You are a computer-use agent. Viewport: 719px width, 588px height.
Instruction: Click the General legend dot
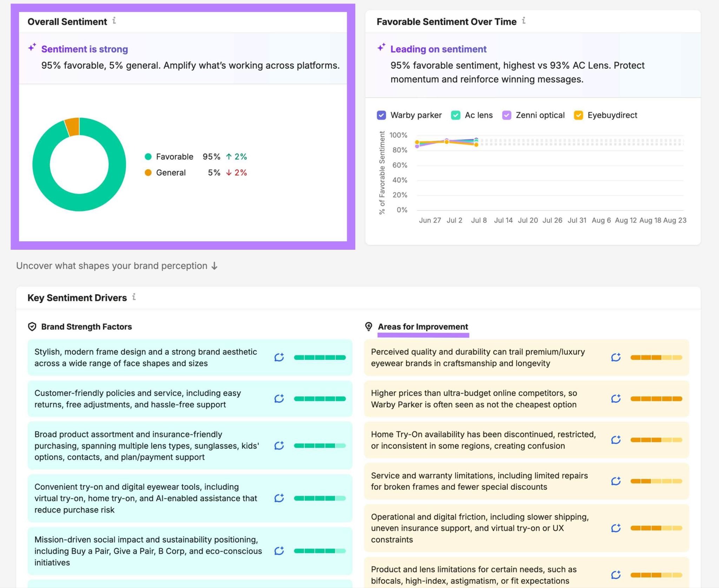pyautogui.click(x=148, y=172)
